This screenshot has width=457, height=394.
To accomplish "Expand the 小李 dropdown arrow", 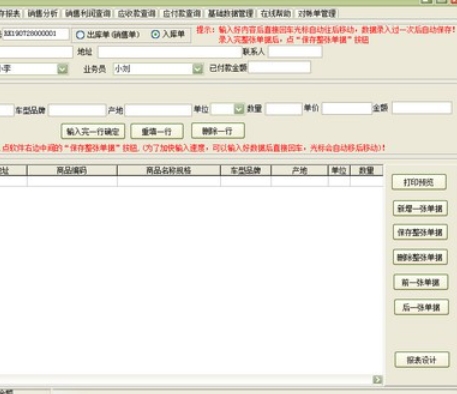I will [62, 69].
